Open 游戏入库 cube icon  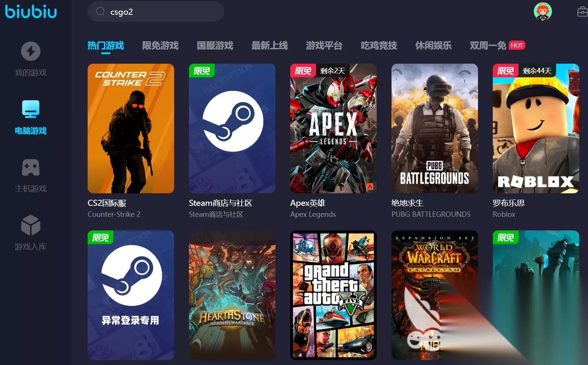pyautogui.click(x=31, y=225)
